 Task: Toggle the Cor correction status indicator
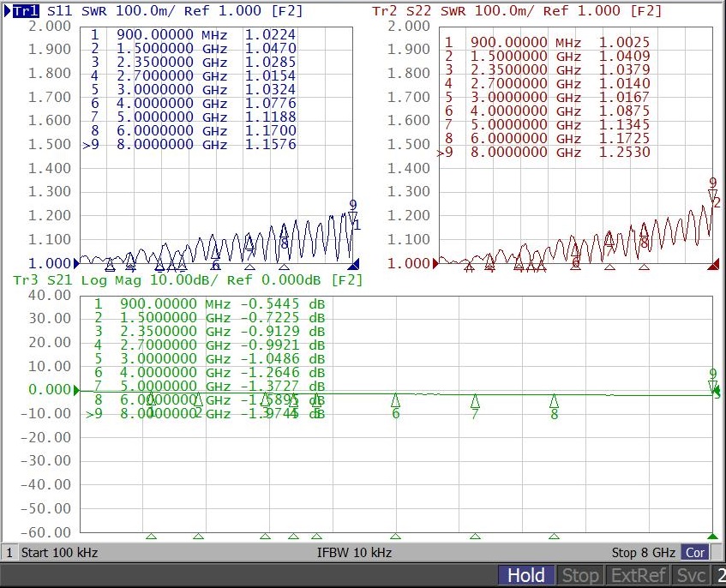tap(694, 553)
